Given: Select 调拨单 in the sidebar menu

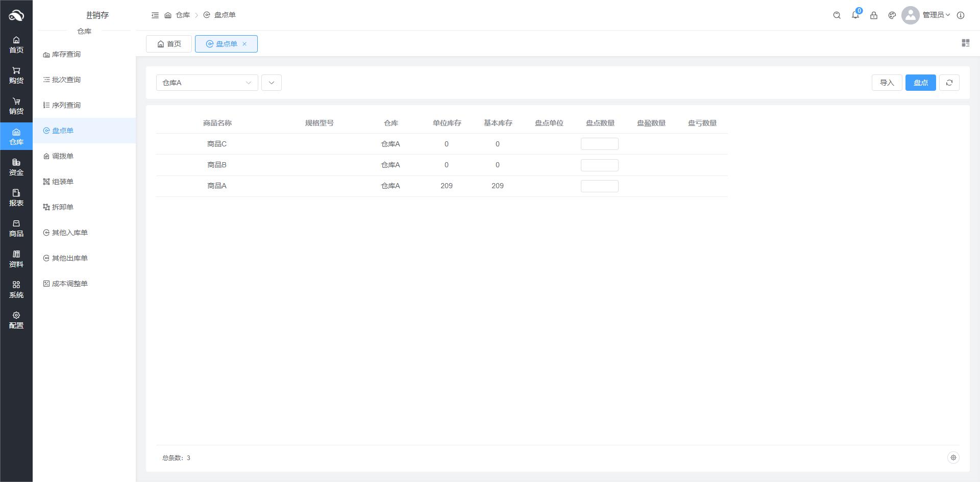Looking at the screenshot, I should click(63, 156).
